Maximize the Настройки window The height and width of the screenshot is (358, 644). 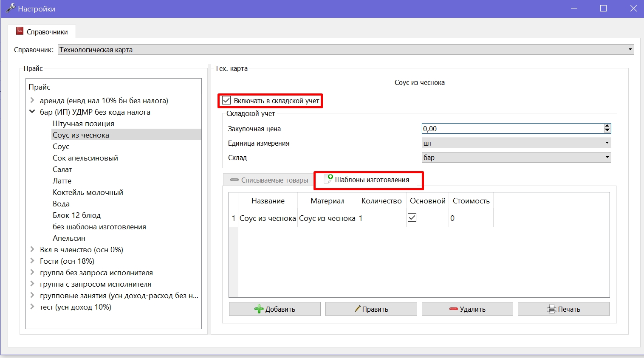pyautogui.click(x=603, y=8)
